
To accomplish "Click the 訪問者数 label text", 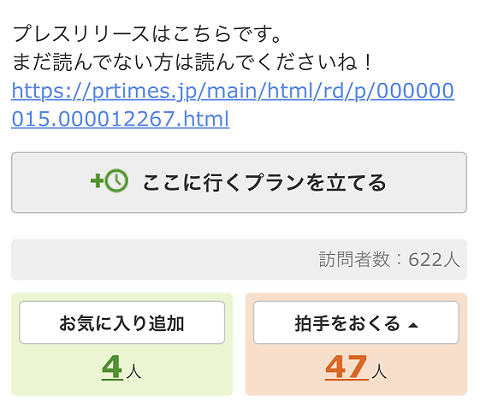I will click(x=354, y=259).
